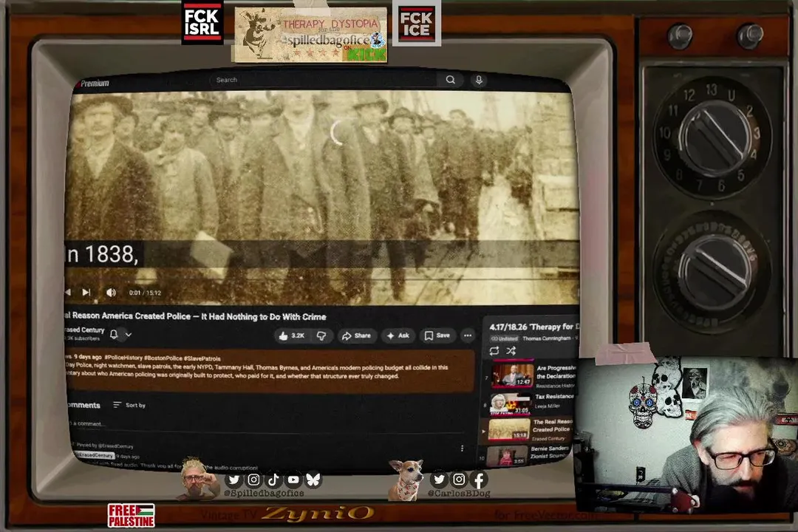This screenshot has height=532, width=798.
Task: Click the playlist title 4.17/18.26 Therapy for
Action: (x=534, y=327)
